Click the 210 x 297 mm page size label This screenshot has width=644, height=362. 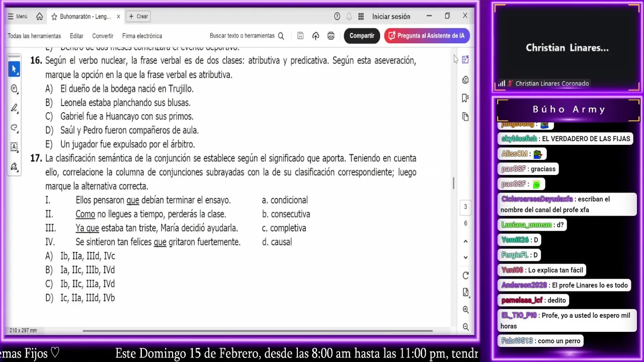click(23, 330)
